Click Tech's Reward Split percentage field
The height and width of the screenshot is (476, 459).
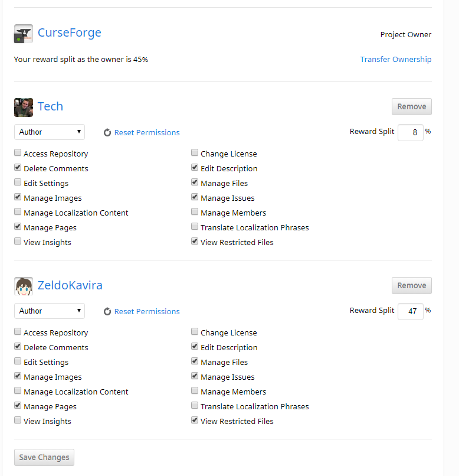(411, 132)
